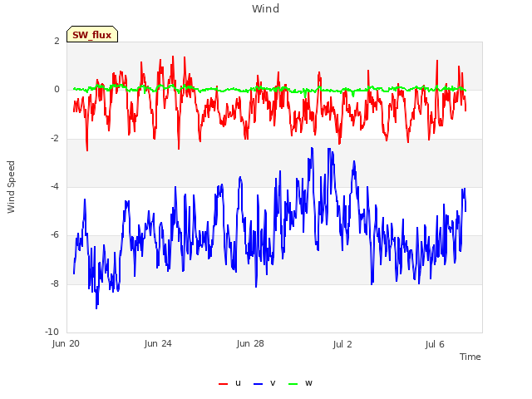This screenshot has width=532, height=399.
Task: Click the y-axis value -2
Action: tap(55, 138)
